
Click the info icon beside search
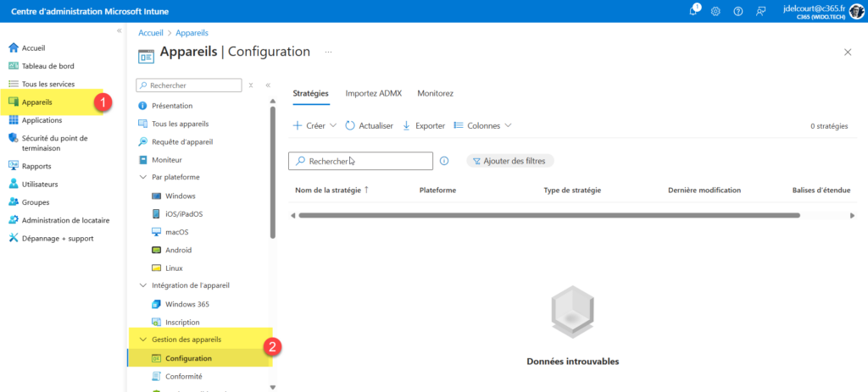point(444,161)
